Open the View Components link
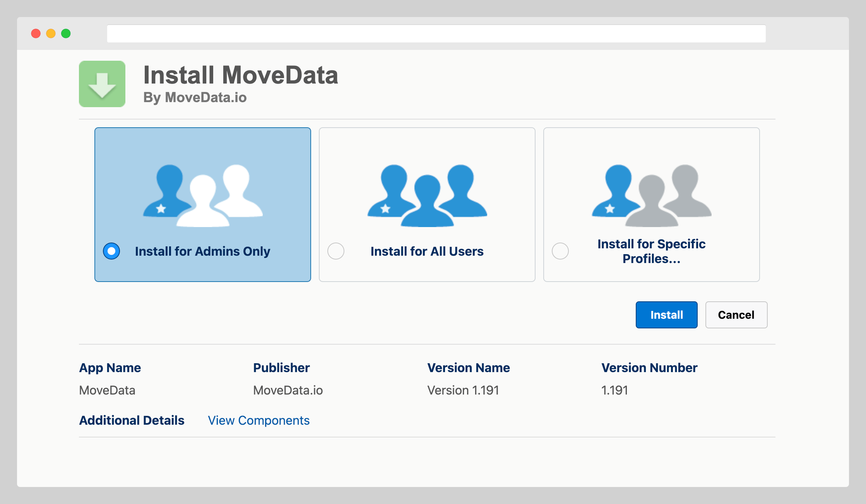The height and width of the screenshot is (504, 866). 258,420
